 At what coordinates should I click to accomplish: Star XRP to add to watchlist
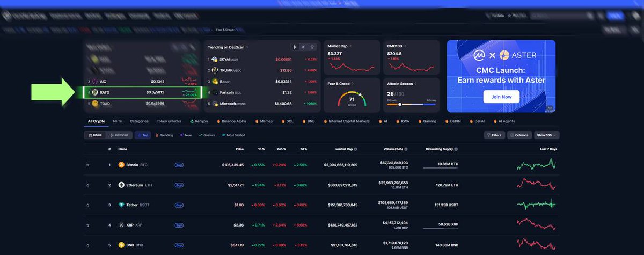88,225
